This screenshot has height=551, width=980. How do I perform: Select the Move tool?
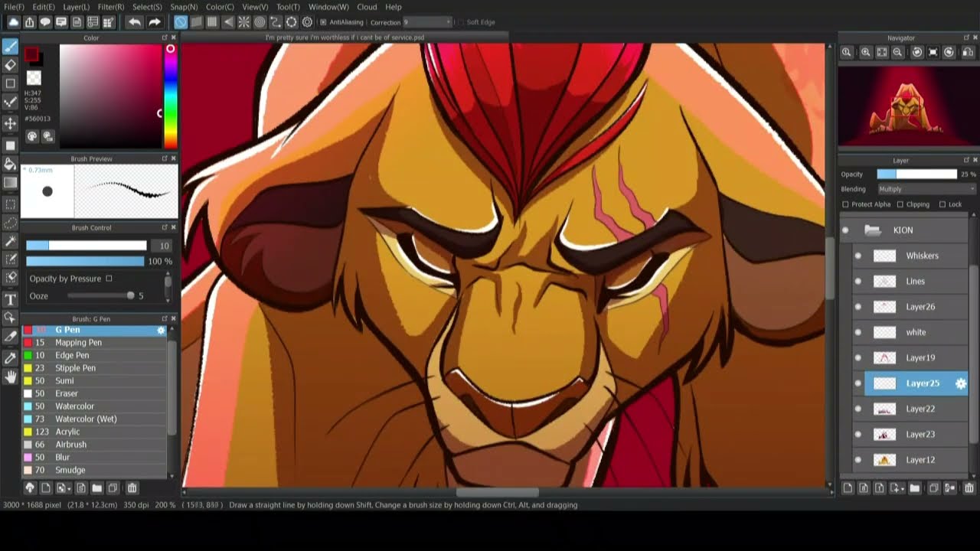coord(10,123)
